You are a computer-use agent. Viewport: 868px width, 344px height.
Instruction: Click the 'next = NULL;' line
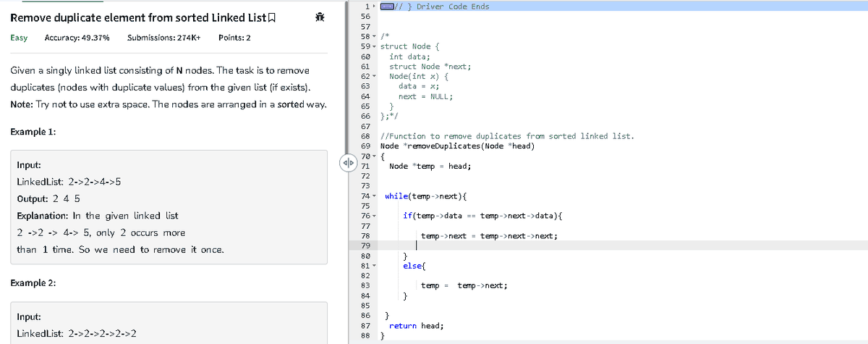(425, 96)
